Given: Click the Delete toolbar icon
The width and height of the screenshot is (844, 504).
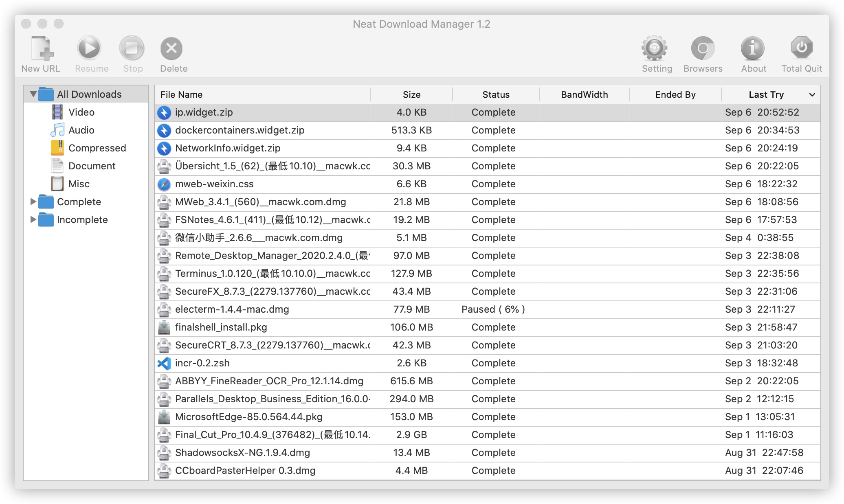Looking at the screenshot, I should point(171,49).
